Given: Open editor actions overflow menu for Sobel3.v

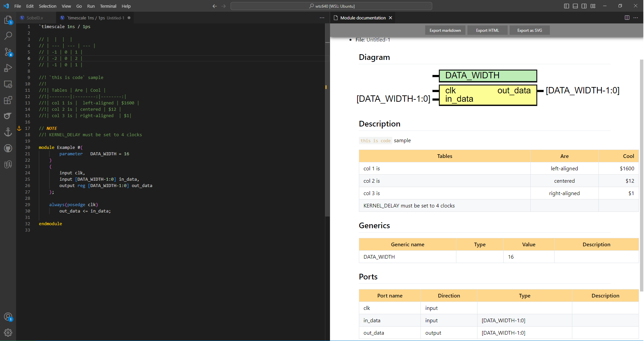Looking at the screenshot, I should tap(322, 17).
